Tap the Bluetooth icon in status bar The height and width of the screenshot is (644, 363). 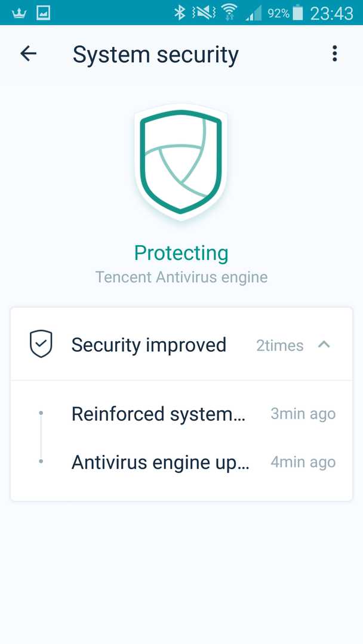(x=180, y=13)
